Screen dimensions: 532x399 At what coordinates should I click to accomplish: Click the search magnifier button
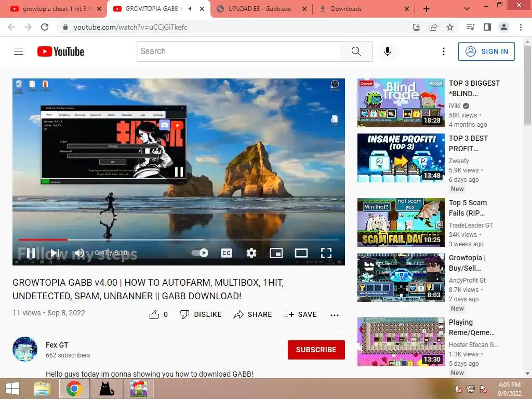(x=356, y=51)
